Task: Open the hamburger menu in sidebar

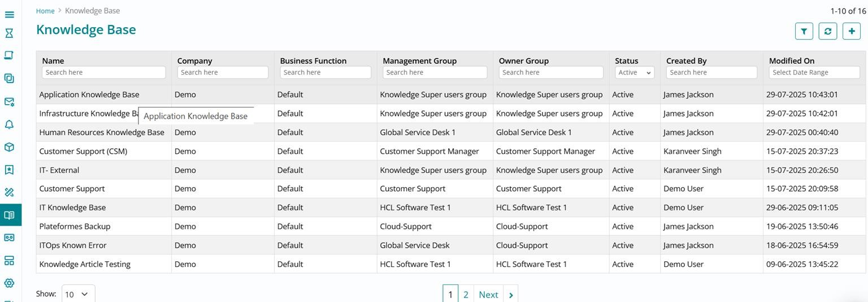Action: coord(9,14)
